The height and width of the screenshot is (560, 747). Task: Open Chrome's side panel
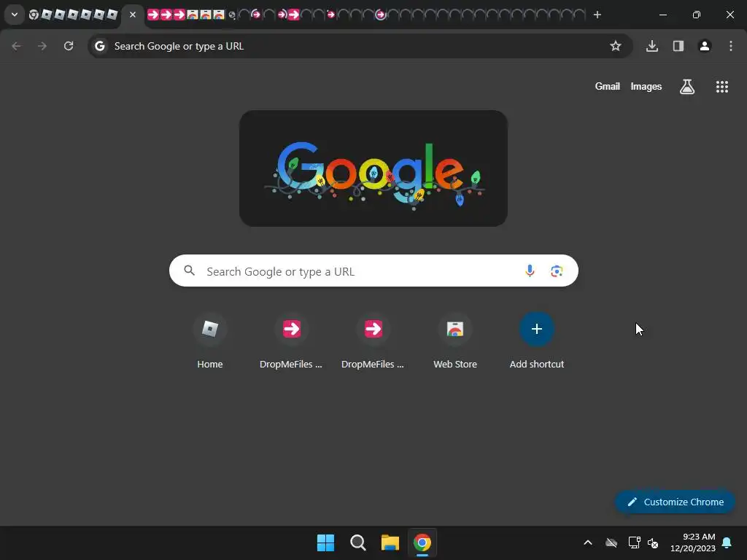(x=678, y=46)
